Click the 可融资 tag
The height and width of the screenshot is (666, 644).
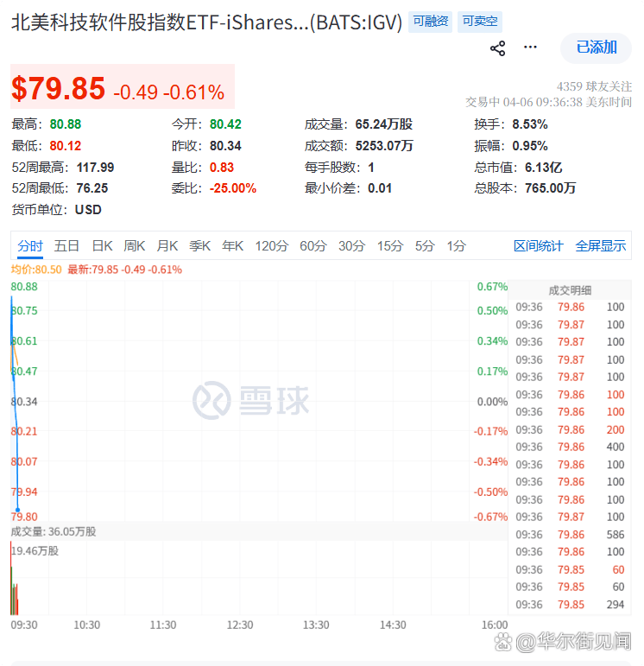(430, 22)
